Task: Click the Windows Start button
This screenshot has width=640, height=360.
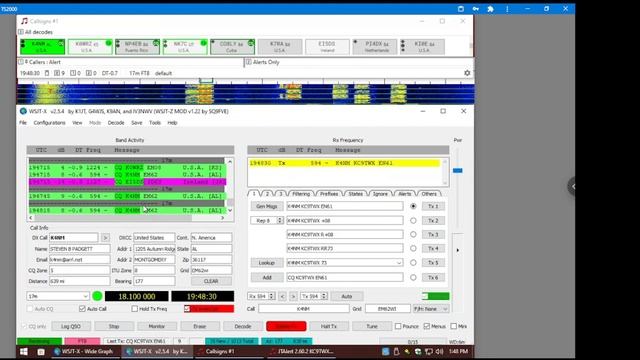Action: [24, 351]
